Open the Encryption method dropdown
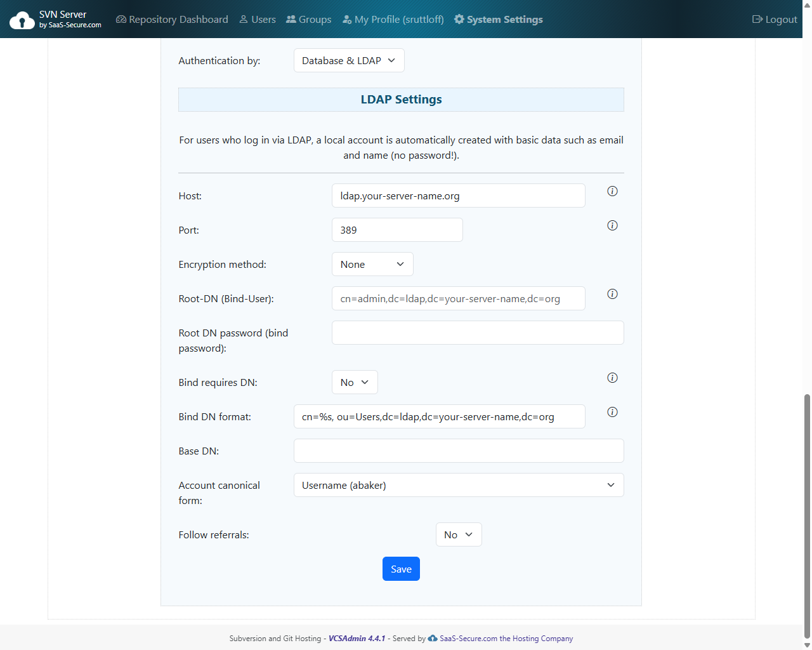812x650 pixels. coord(372,264)
